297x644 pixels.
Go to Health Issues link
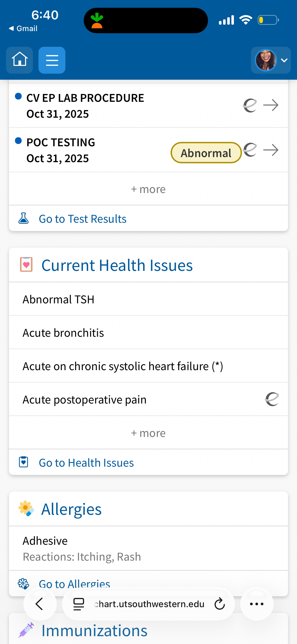pos(86,463)
